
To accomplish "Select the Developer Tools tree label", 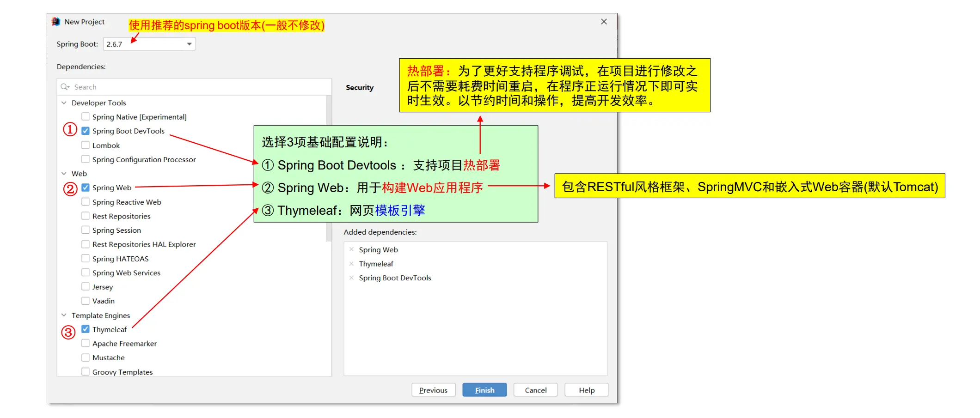I will click(99, 103).
